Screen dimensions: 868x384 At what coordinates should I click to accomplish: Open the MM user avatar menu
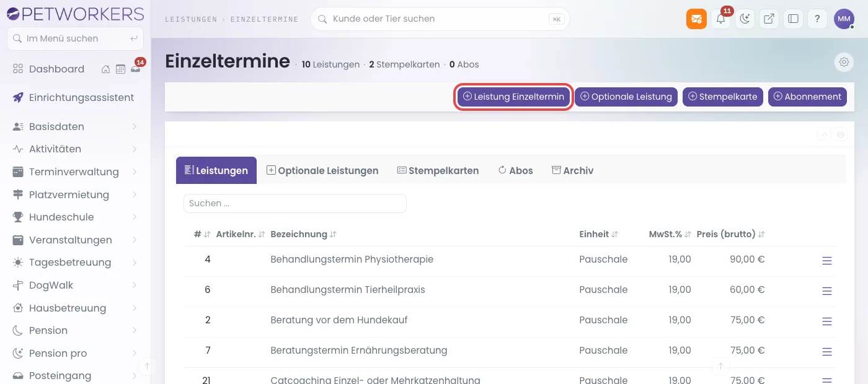coord(844,19)
